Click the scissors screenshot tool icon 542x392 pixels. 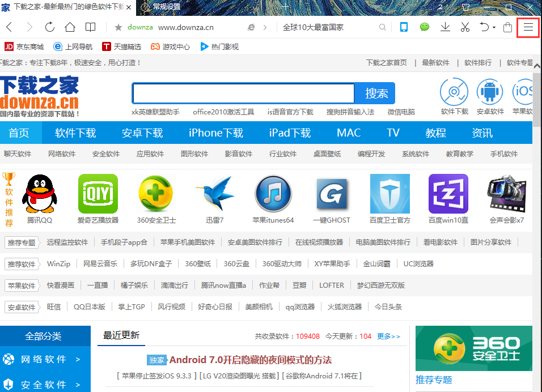(465, 27)
